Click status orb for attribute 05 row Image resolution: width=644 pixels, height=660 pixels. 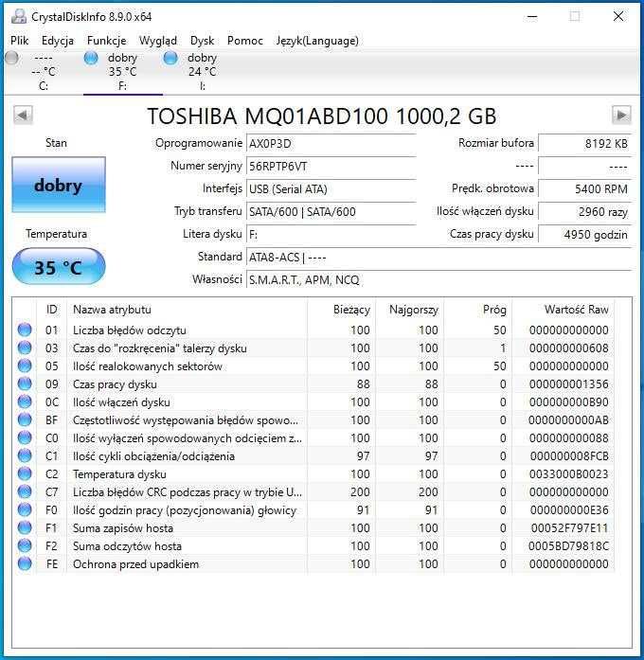pos(25,366)
